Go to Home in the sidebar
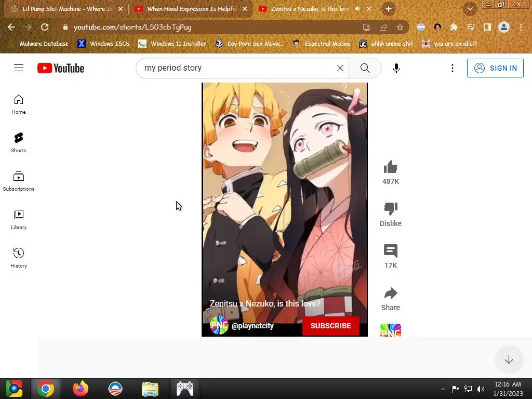532x399 pixels. click(x=19, y=104)
